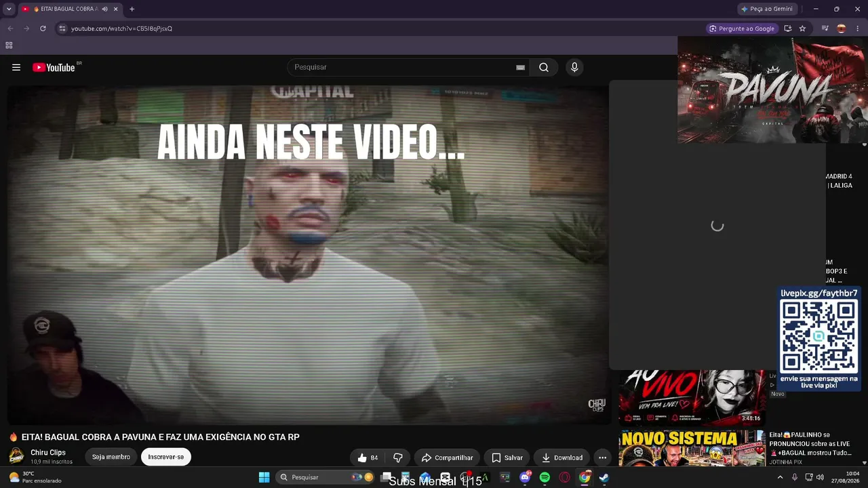Viewport: 868px width, 488px height.
Task: Bookmark this page with the star icon
Action: pos(802,28)
